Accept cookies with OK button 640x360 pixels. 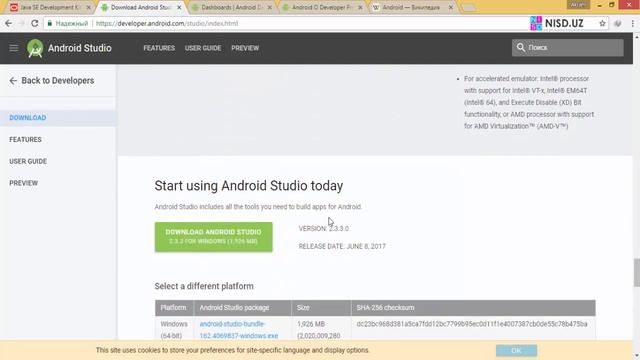click(516, 351)
